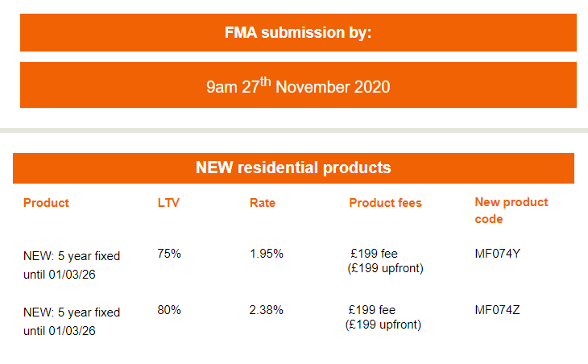Click the grey horizontal divider line
Viewport: 588px width, 364px height.
pyautogui.click(x=294, y=130)
